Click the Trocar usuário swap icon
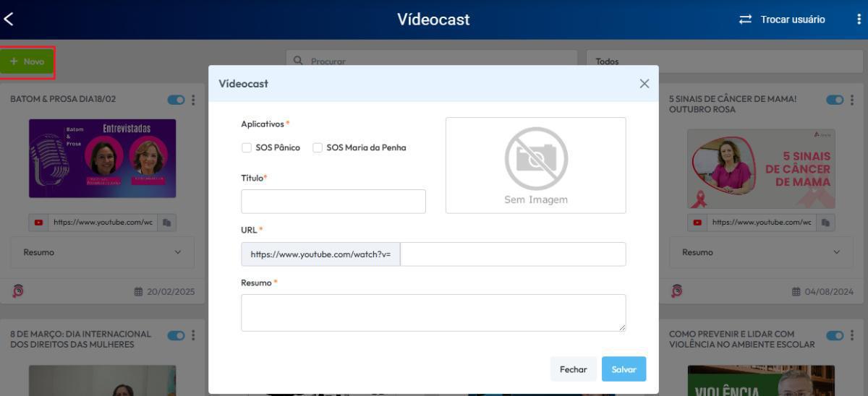The height and width of the screenshot is (396, 868). [745, 20]
